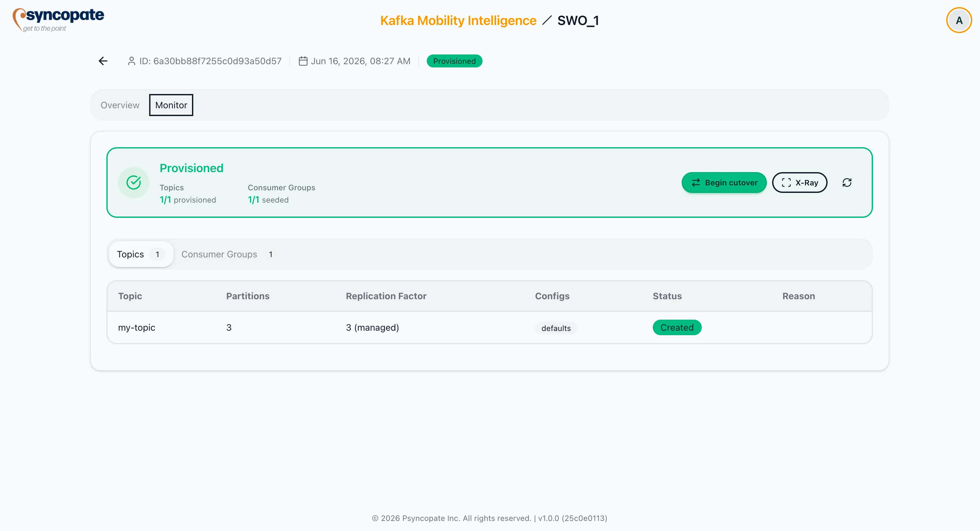Start migration with Begin cutover
Screen dimensions: 980x531
(x=724, y=183)
